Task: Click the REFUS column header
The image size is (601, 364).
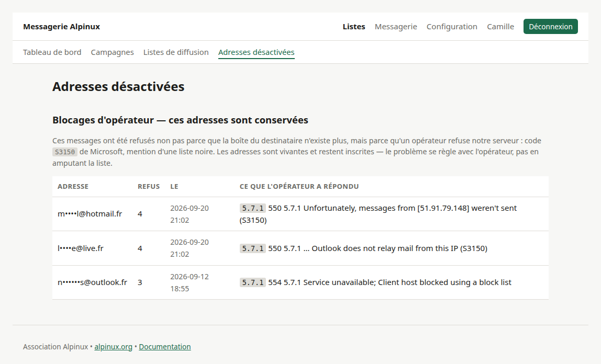Action: click(149, 186)
